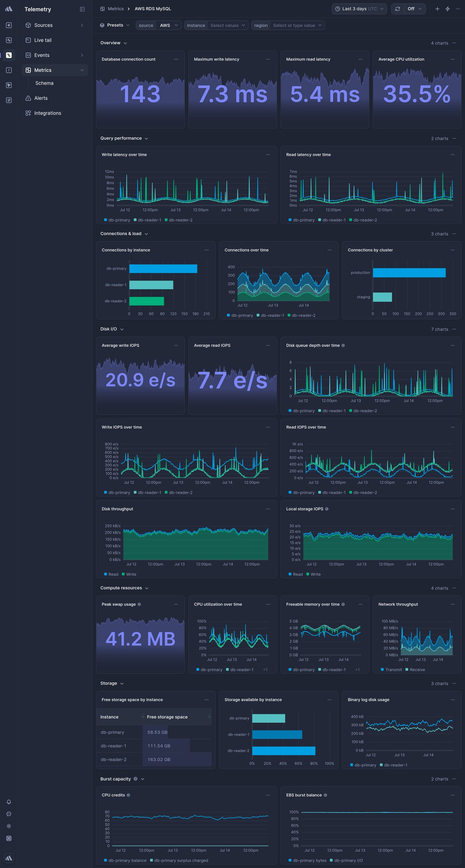This screenshot has width=465, height=868.
Task: Toggle Transmit series in Network throughput legend
Action: (x=391, y=670)
